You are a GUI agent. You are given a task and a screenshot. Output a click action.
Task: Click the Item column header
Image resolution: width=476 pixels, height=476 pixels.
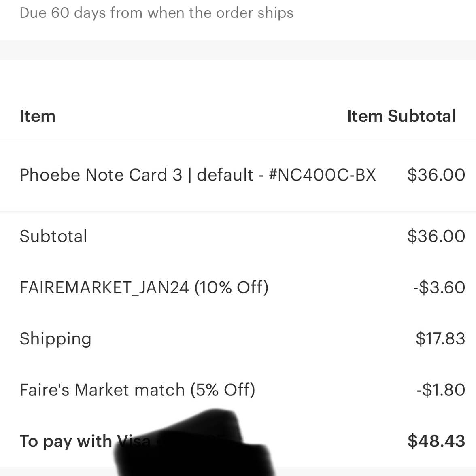coord(37,116)
